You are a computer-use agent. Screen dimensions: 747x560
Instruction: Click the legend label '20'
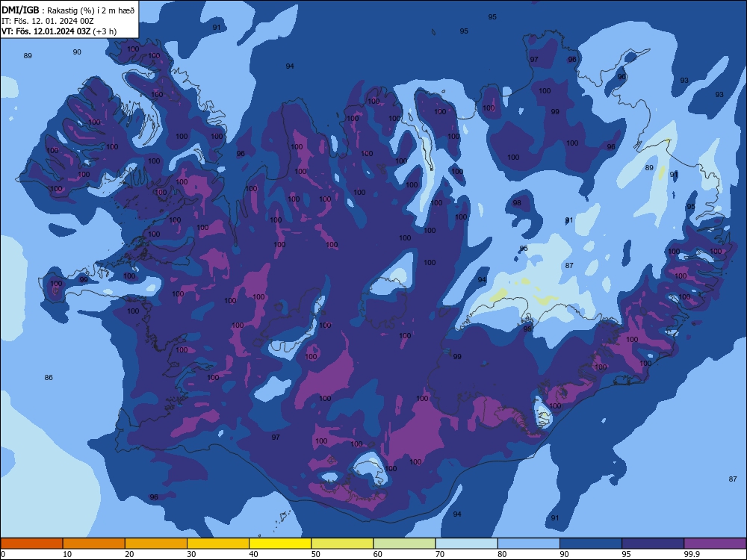pos(129,554)
